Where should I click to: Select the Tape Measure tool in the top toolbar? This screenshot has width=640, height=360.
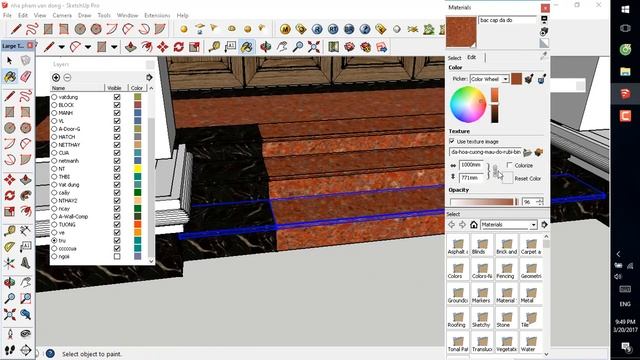tap(214, 47)
